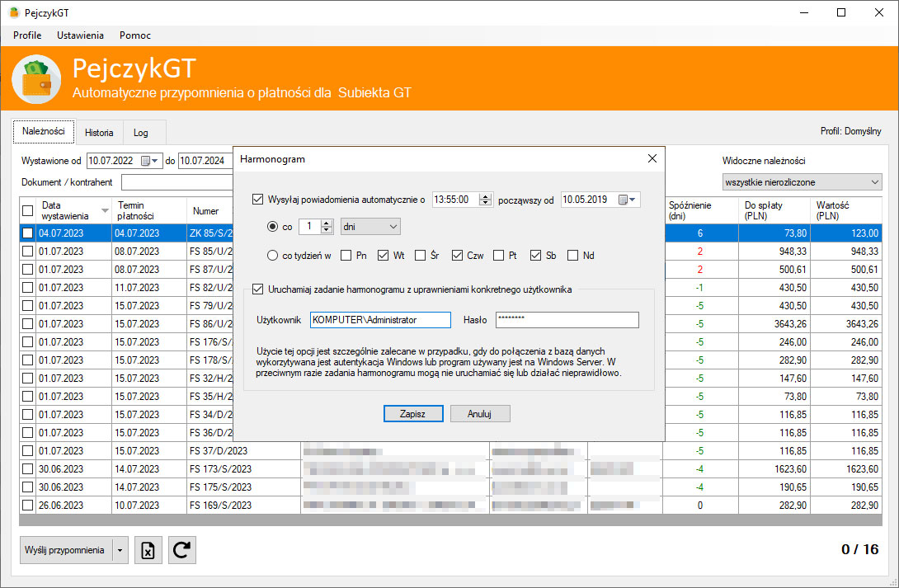
Task: Toggle 'Wysyłaj powiadomienia automatycznie' checkbox
Action: click(x=258, y=200)
